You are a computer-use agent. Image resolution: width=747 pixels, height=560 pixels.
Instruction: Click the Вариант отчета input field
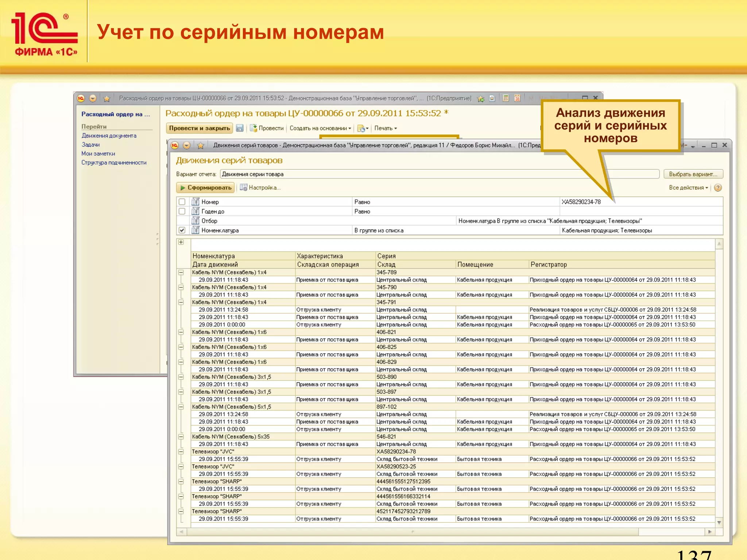pyautogui.click(x=440, y=174)
